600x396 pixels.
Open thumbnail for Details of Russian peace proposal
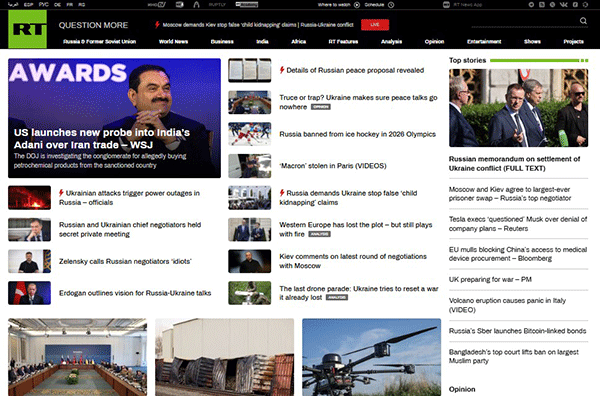tap(249, 70)
